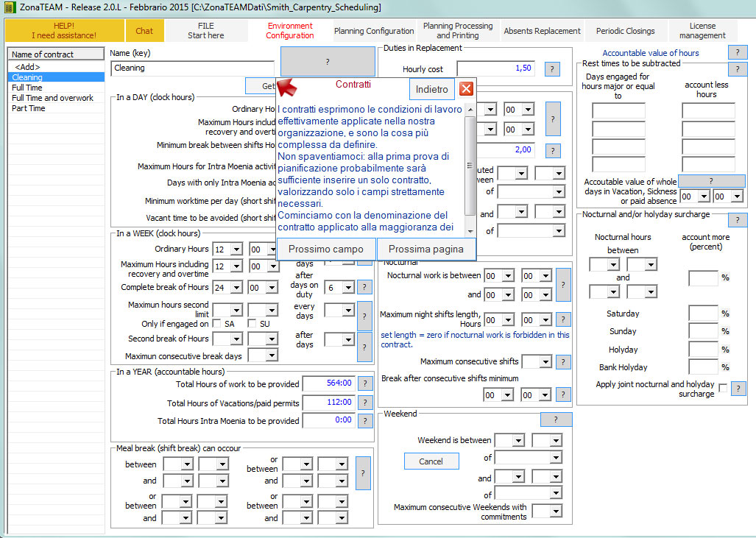Click the Cancel button
The image size is (756, 538).
point(431,461)
